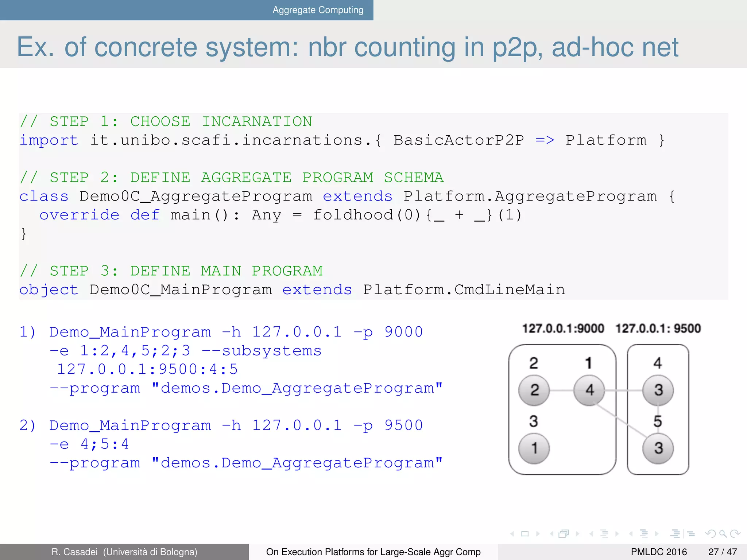Click diagram node labeled 1 showing value 4
This screenshot has height=560, width=747.
pyautogui.click(x=589, y=390)
